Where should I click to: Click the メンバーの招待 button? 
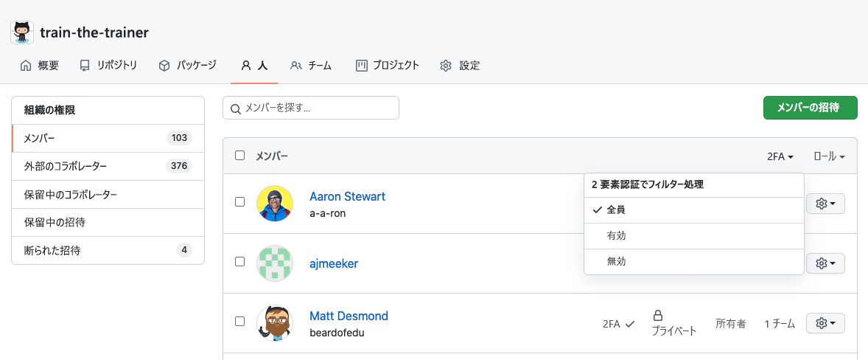pos(810,108)
